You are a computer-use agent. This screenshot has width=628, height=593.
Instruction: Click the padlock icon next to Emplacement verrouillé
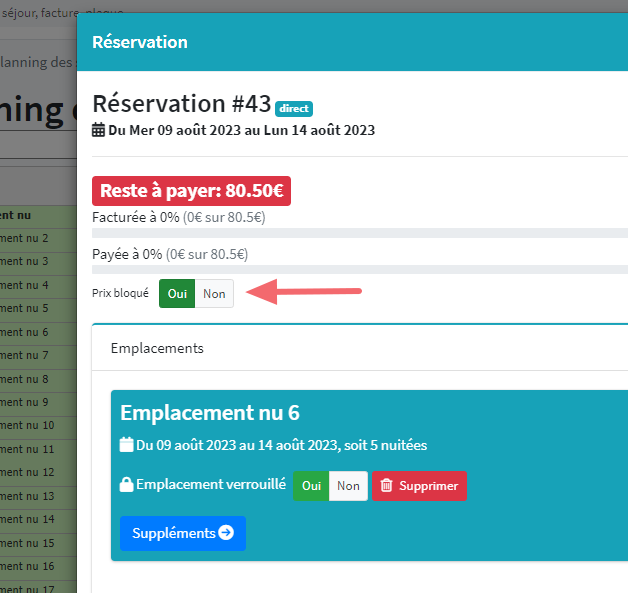[x=126, y=485]
